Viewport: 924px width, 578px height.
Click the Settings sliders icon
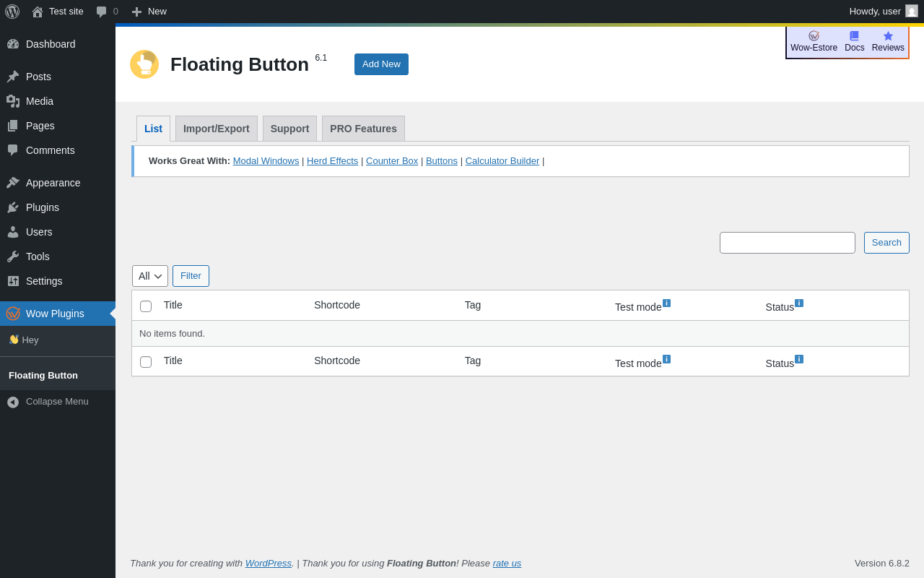pos(13,281)
